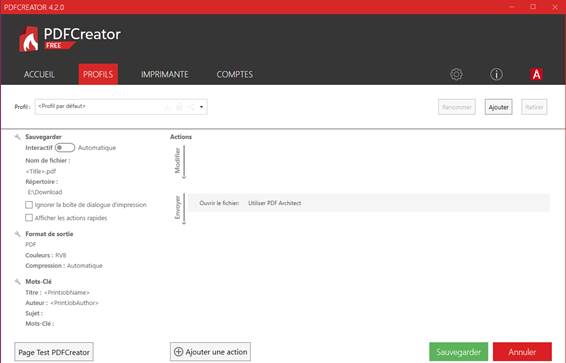Launch PDF Architect red A icon

point(536,74)
